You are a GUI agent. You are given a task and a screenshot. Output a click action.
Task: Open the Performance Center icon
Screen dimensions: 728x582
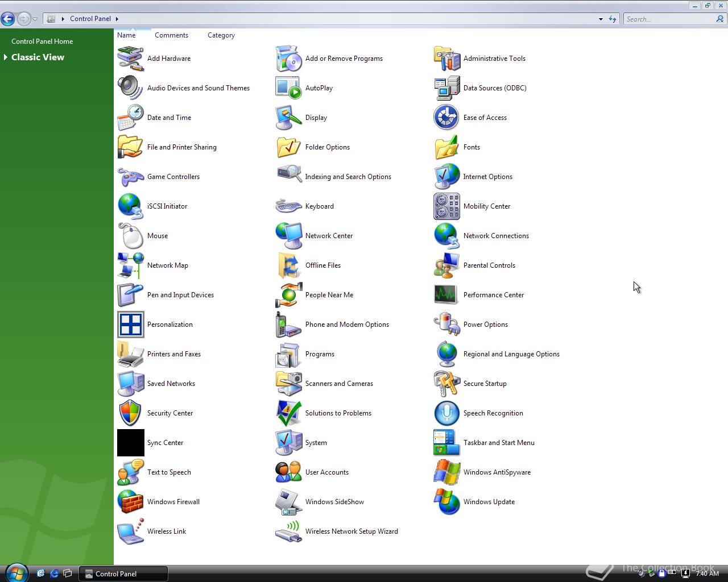coord(446,295)
